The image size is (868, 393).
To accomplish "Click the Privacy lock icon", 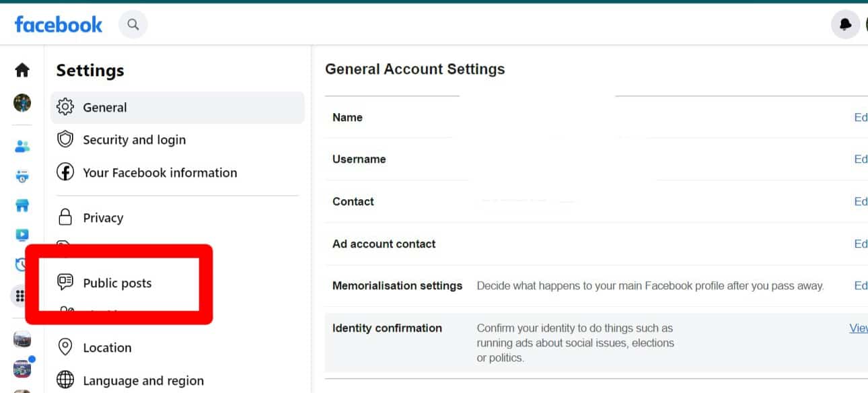I will coord(65,217).
